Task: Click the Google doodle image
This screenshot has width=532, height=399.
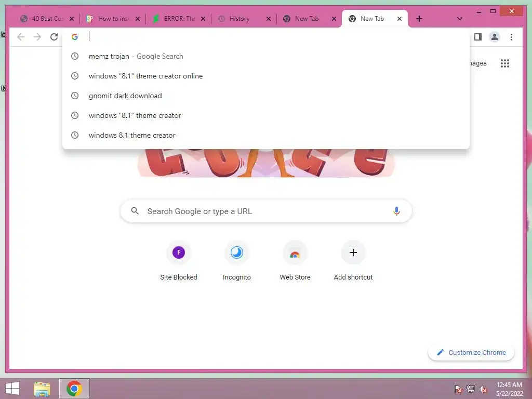Action: point(266,163)
